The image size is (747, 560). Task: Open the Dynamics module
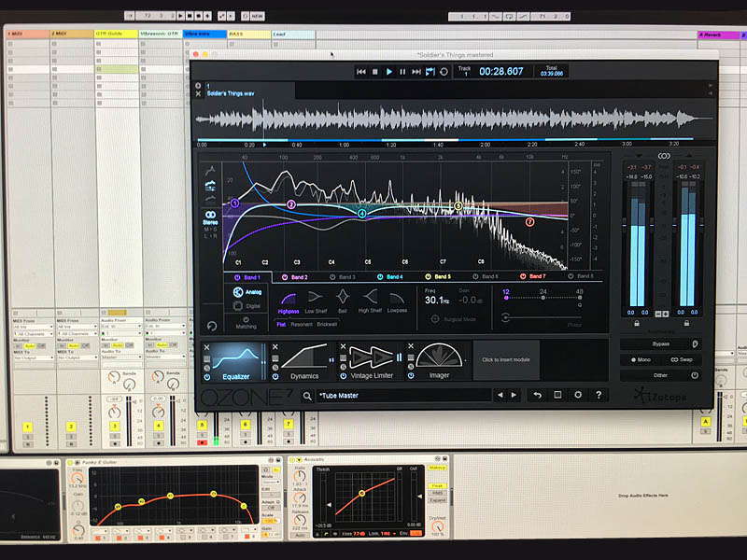304,362
